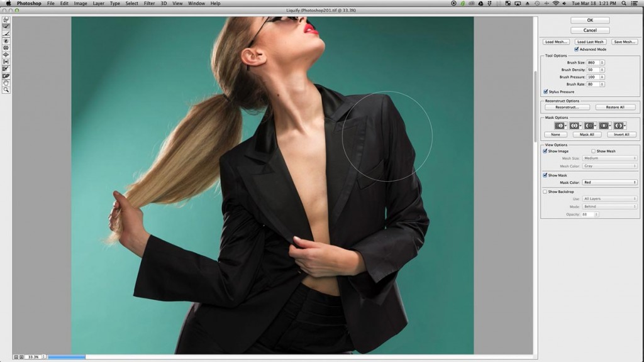Click the 33.3% zoom level field

33,357
